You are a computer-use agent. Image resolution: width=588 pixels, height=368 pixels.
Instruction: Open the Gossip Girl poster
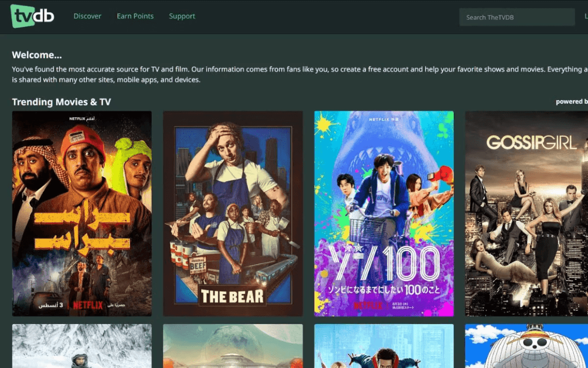(527, 213)
